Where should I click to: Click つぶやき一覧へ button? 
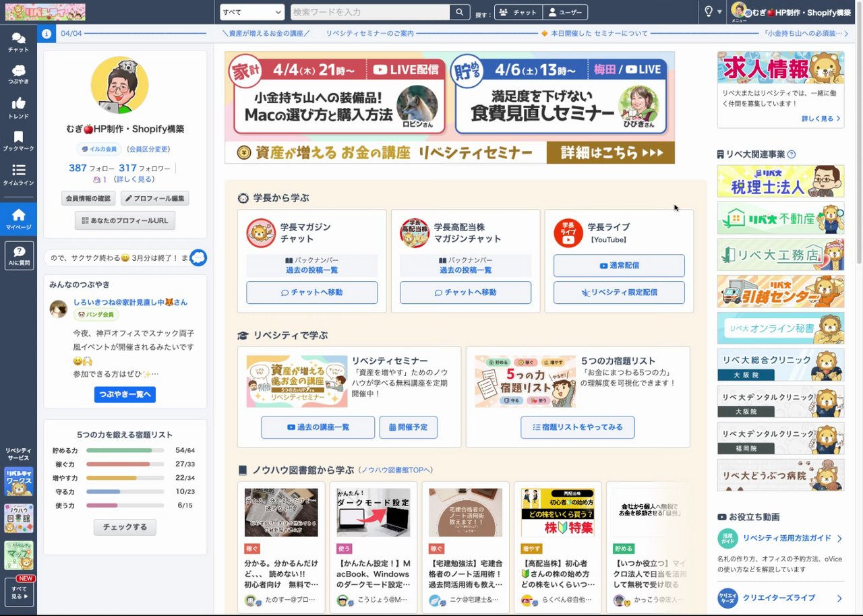[125, 394]
